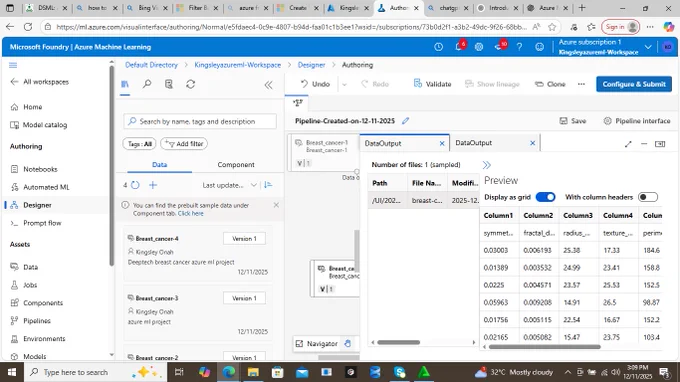Open File Explorer from taskbar

click(x=253, y=372)
